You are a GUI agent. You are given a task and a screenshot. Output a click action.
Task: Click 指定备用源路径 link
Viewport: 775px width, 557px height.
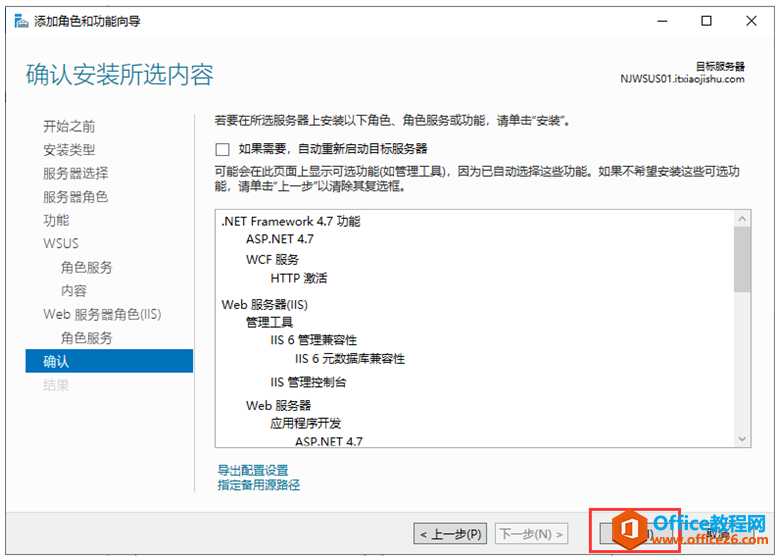coord(258,485)
